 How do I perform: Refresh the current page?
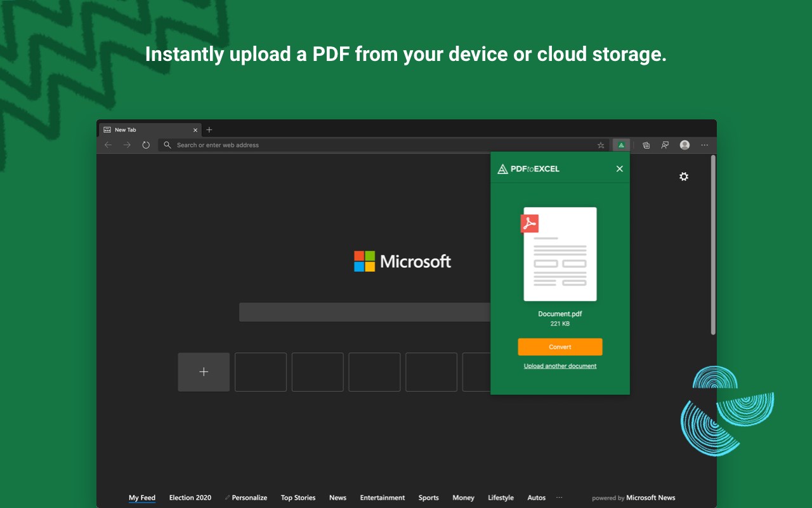pyautogui.click(x=146, y=145)
